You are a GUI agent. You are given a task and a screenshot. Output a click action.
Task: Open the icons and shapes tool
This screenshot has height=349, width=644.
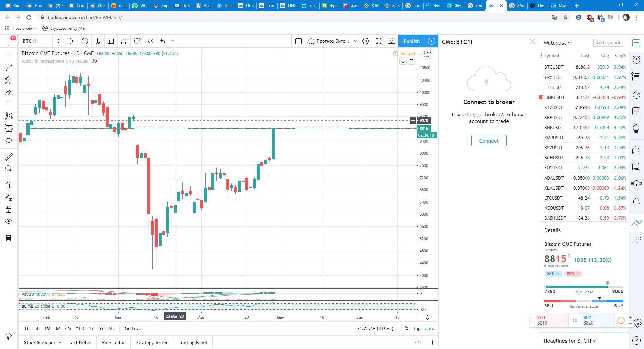tap(9, 141)
